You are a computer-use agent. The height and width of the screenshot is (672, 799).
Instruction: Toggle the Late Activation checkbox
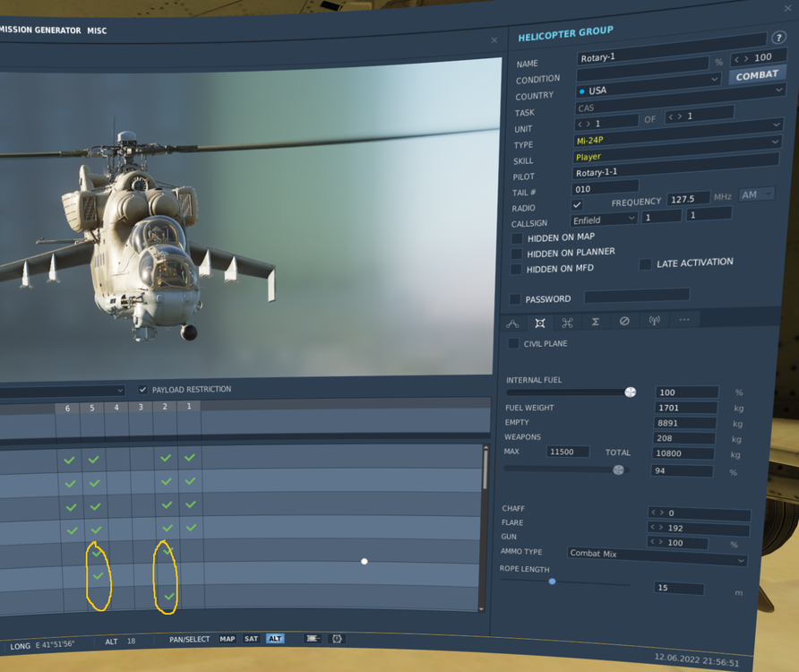[645, 264]
